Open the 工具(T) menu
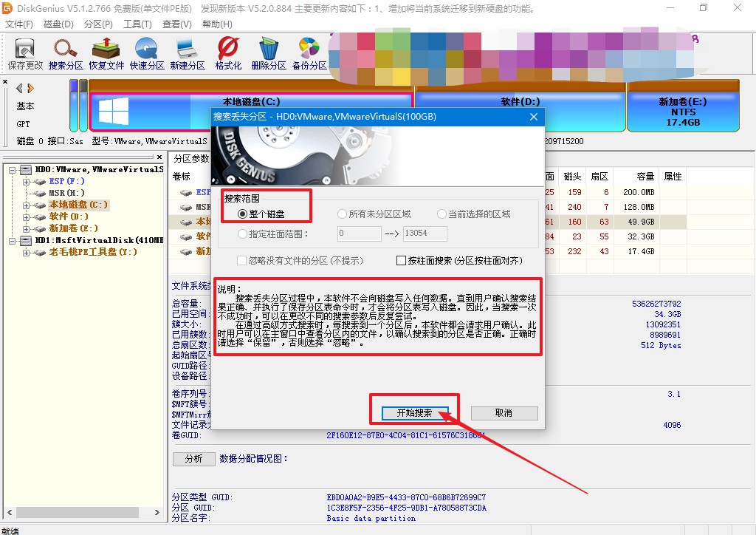Viewport: 756px width, 535px height. (137, 24)
